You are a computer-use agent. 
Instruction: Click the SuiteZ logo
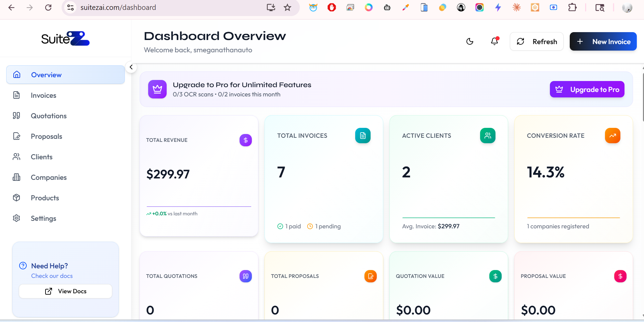click(65, 39)
